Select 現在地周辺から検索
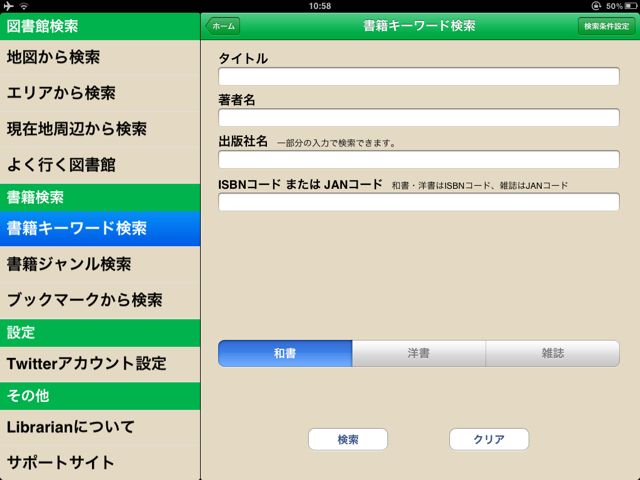This screenshot has width=640, height=480. [100, 129]
